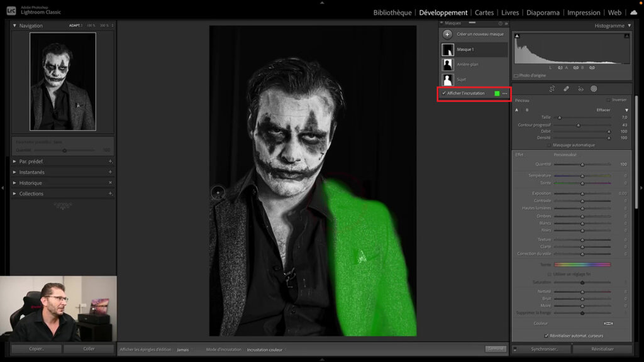Select the Healing bandage tool icon
644x362 pixels.
tap(567, 89)
